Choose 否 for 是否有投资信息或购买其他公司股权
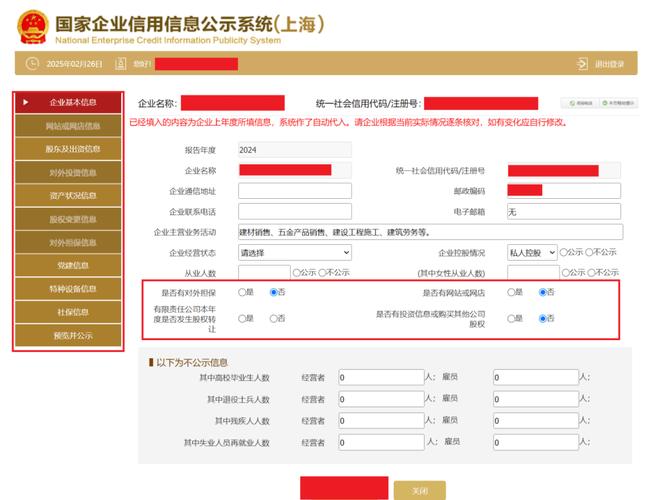Viewport: 655px width, 500px height. [x=543, y=319]
